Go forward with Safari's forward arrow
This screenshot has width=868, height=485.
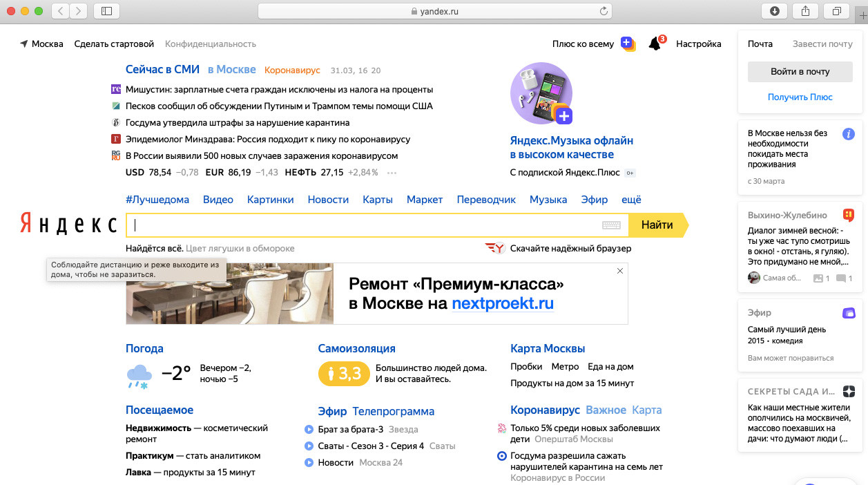click(79, 11)
